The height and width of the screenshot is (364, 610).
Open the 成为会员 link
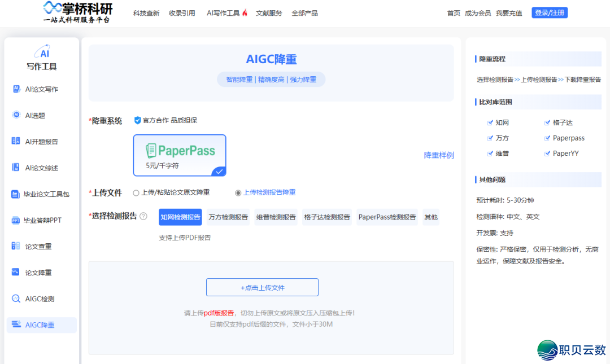[478, 13]
